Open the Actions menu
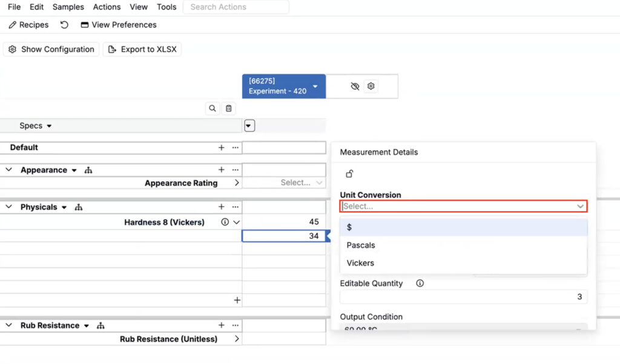This screenshot has width=620, height=364. 107,7
